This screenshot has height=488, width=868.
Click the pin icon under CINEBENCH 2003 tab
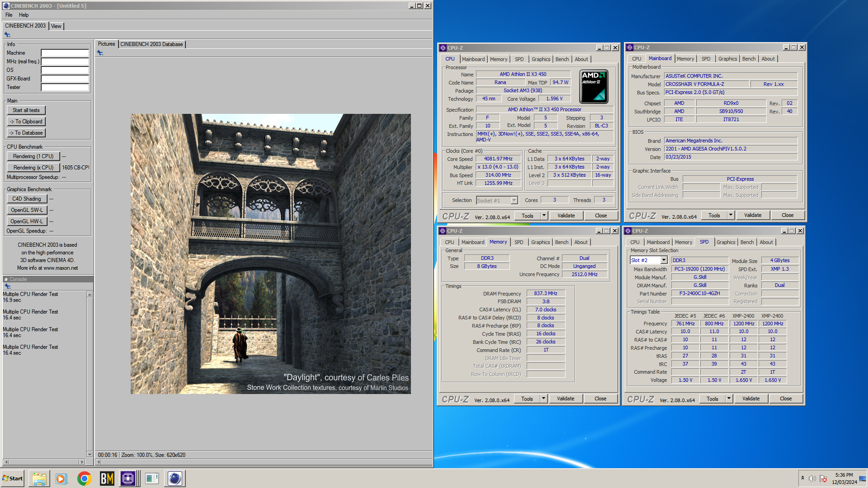tap(7, 35)
